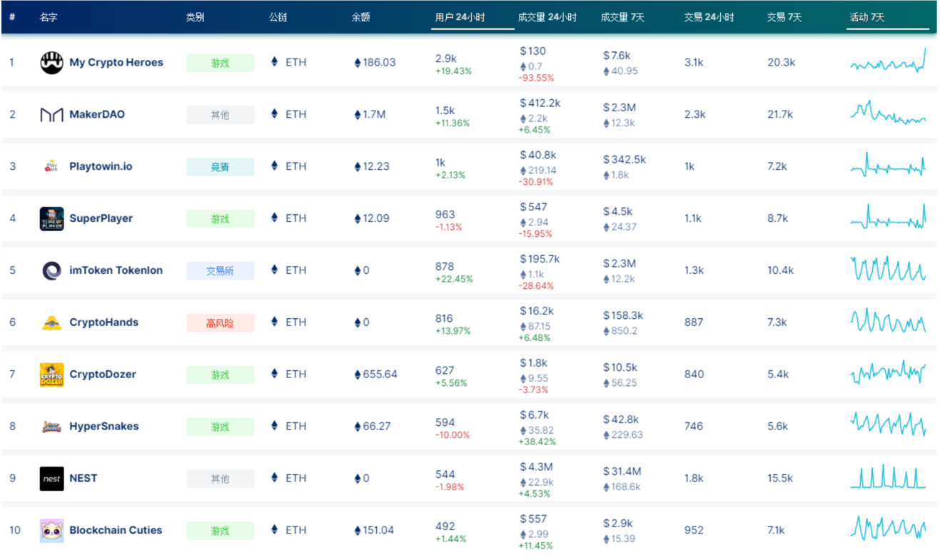Open the 7-day activity chart for NEST
The image size is (940, 560).
[x=889, y=477]
